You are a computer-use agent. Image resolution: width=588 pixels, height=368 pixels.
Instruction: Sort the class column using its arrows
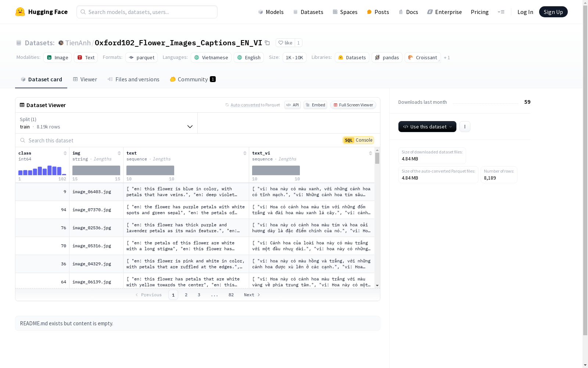(x=65, y=153)
